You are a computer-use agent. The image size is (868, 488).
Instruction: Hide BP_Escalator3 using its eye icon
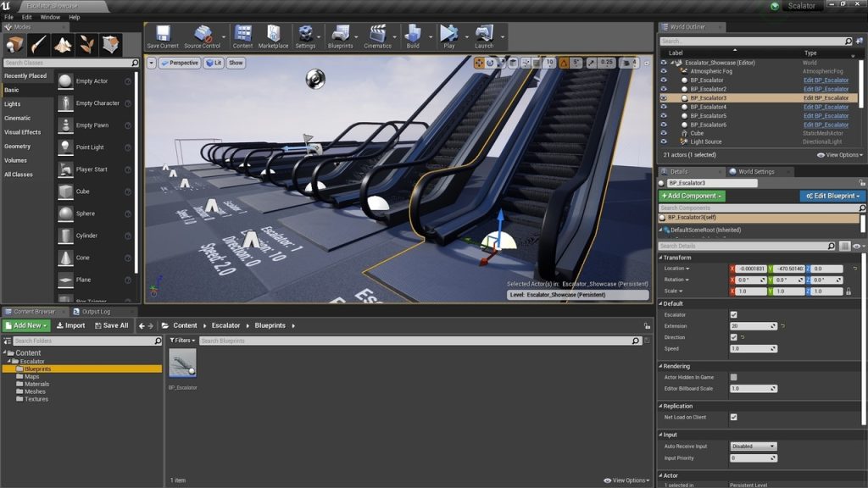pos(664,98)
